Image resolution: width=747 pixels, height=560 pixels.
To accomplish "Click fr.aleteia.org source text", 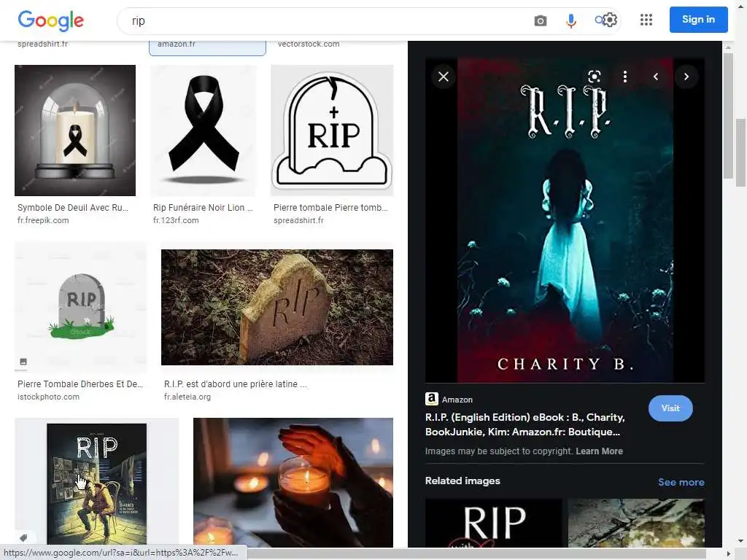I will 187,397.
